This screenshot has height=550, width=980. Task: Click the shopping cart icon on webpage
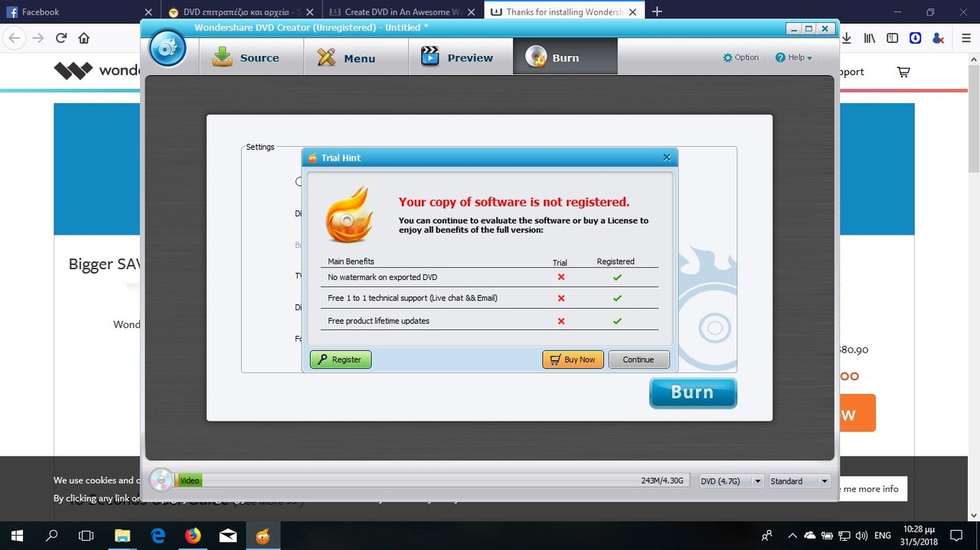pyautogui.click(x=903, y=72)
